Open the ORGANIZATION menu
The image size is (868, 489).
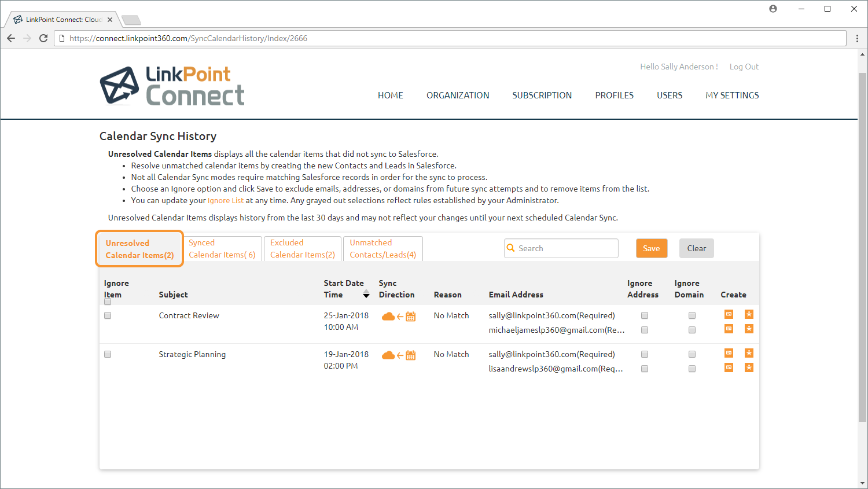458,95
